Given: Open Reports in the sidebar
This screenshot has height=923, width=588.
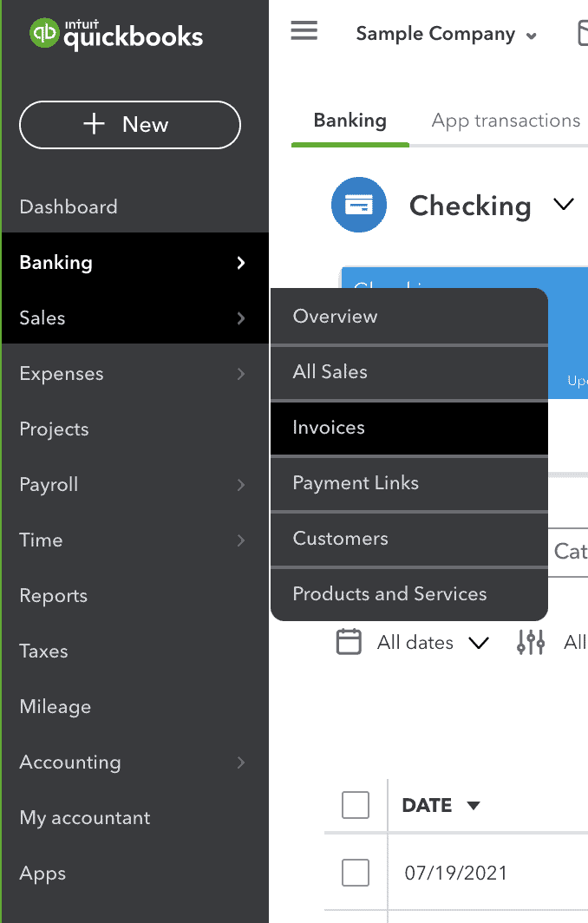Looking at the screenshot, I should coord(134,596).
